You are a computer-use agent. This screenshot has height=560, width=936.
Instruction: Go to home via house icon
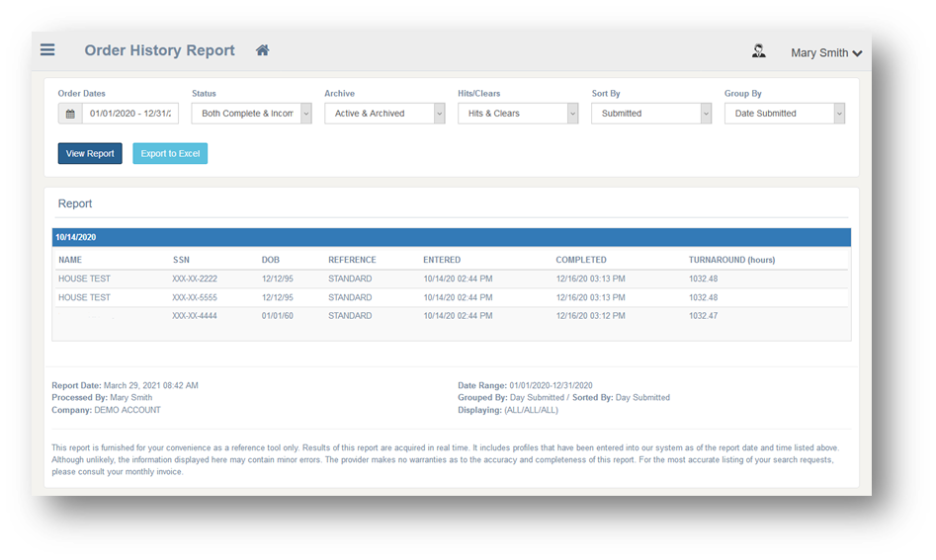click(263, 50)
